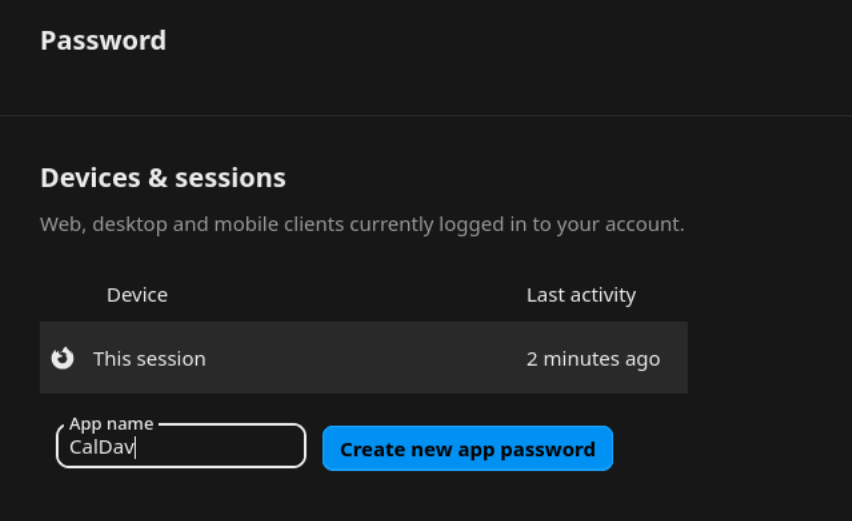Click the CalDav text inside the field
Viewport: 852px width, 521px height.
tap(101, 448)
